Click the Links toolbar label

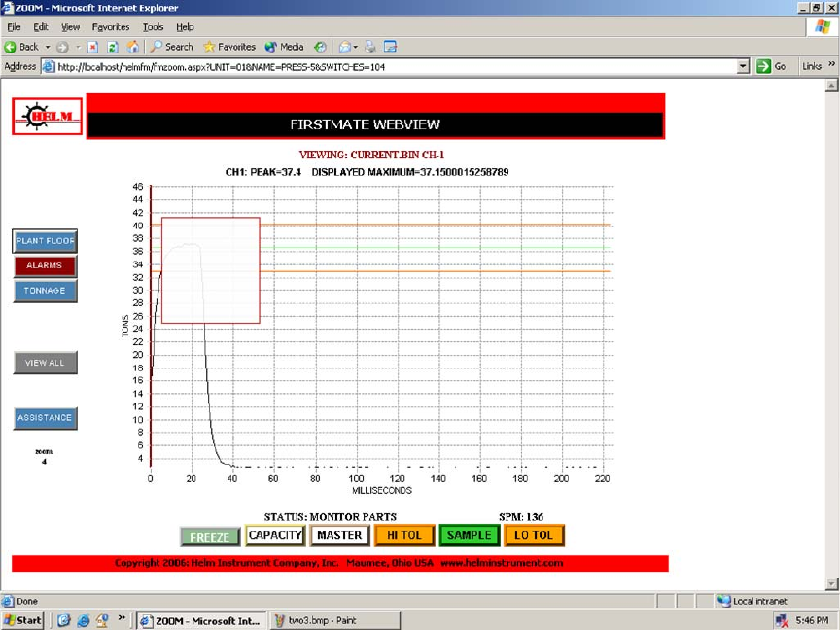tap(812, 66)
